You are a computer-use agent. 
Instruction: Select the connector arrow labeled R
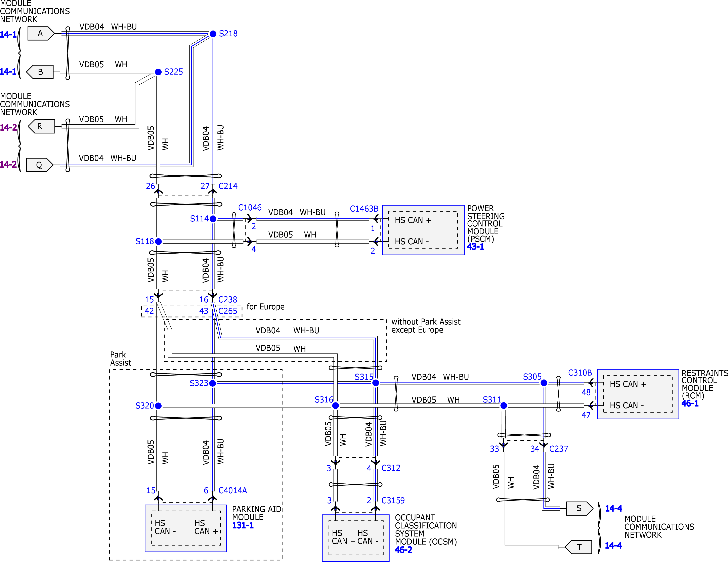(41, 126)
